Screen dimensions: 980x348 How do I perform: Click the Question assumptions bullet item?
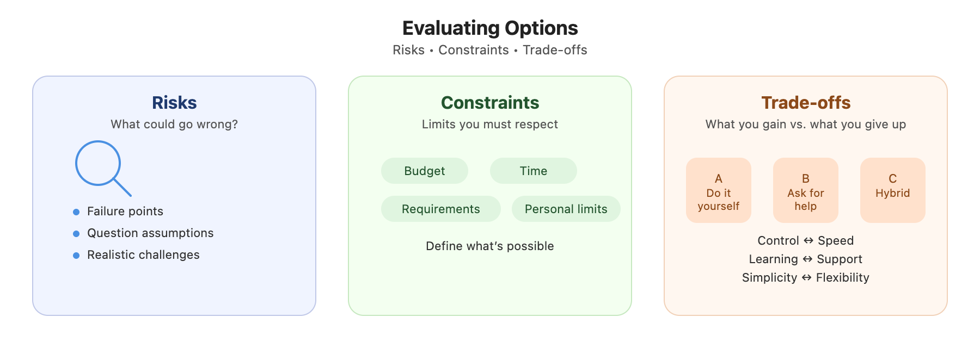coord(150,233)
